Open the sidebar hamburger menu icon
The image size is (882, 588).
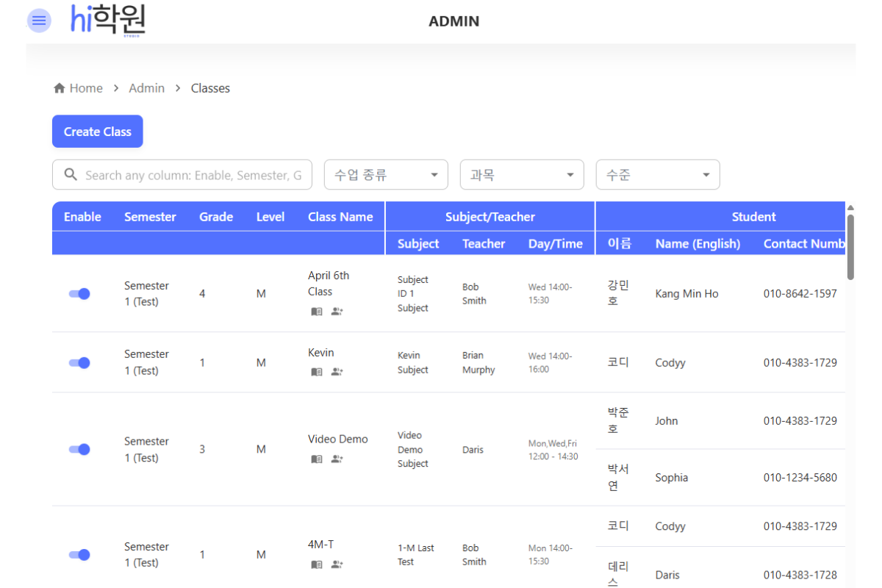pos(39,21)
